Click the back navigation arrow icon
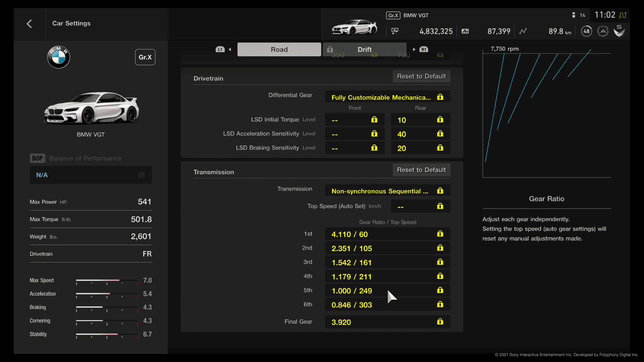644x362 pixels. coord(29,23)
